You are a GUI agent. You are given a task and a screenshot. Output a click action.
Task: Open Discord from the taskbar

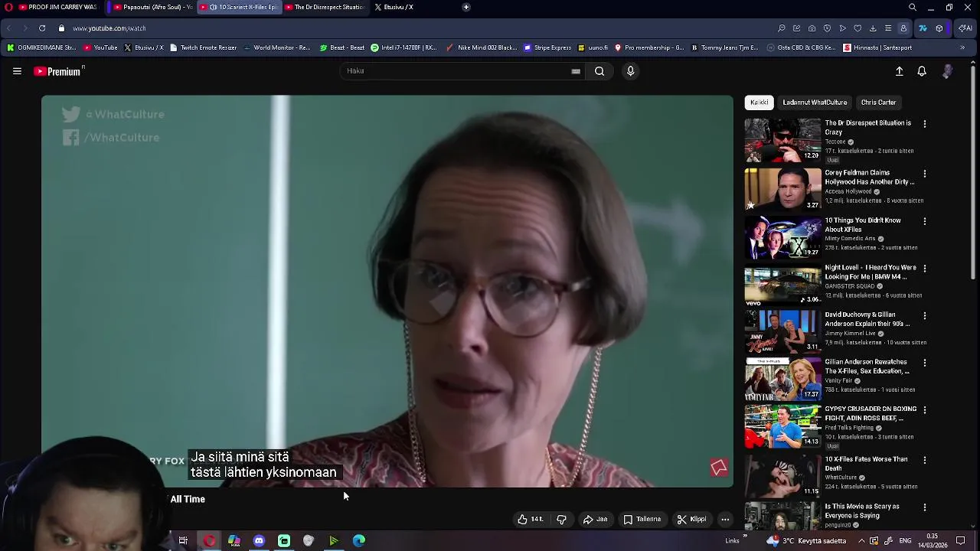pyautogui.click(x=259, y=540)
